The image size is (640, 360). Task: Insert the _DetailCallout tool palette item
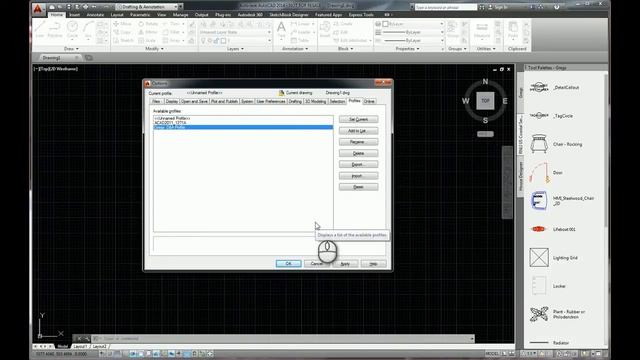click(x=554, y=87)
